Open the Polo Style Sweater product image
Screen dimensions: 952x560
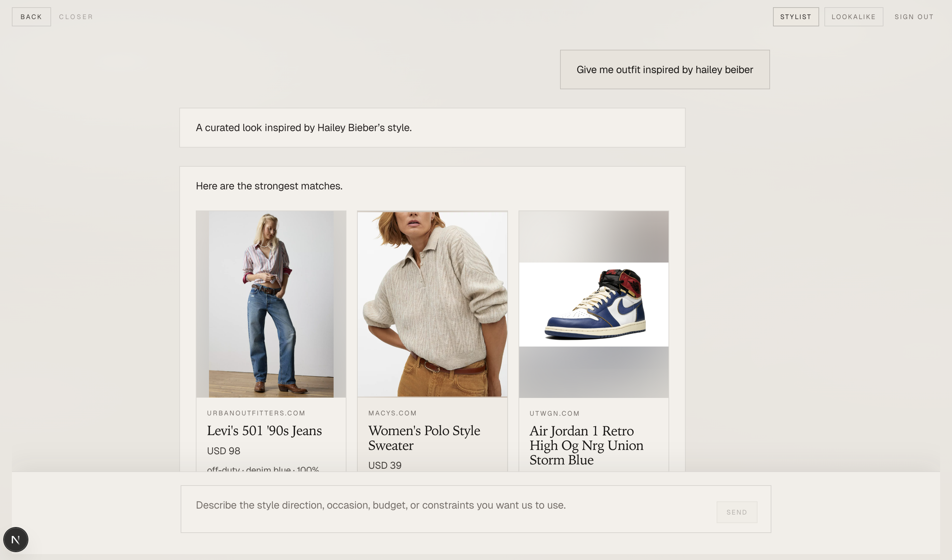[432, 304]
